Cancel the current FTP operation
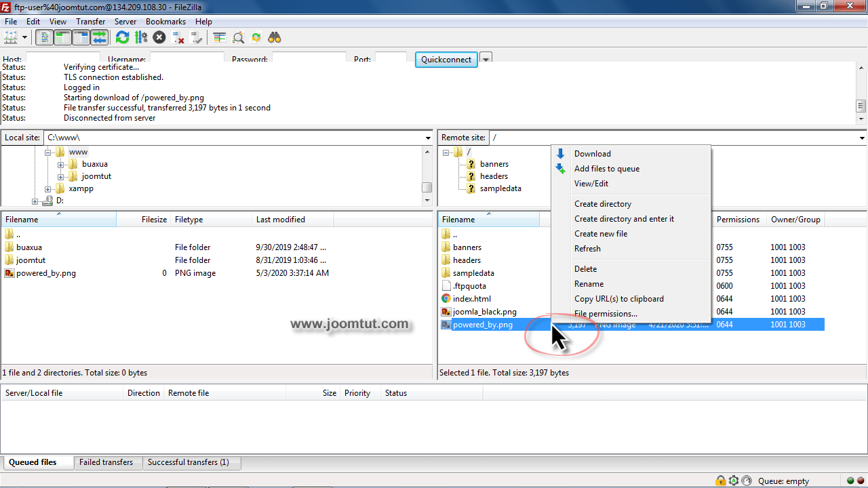The image size is (868, 488). [x=158, y=37]
